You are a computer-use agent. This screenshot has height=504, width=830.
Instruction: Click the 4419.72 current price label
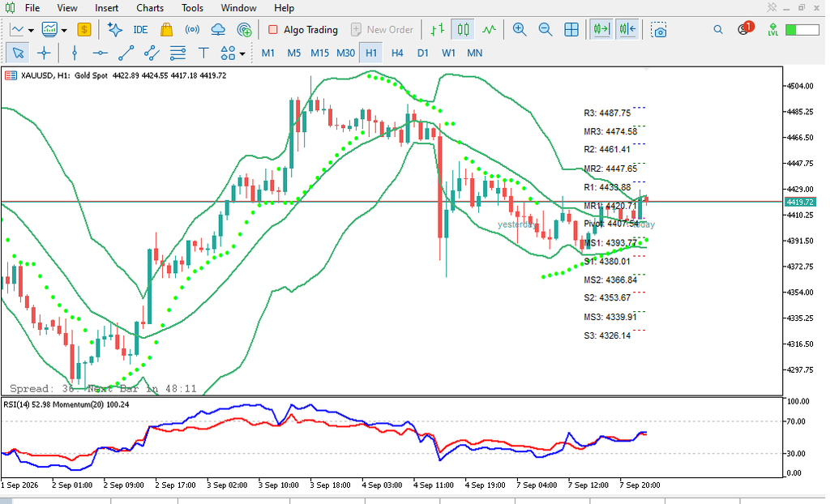[800, 203]
